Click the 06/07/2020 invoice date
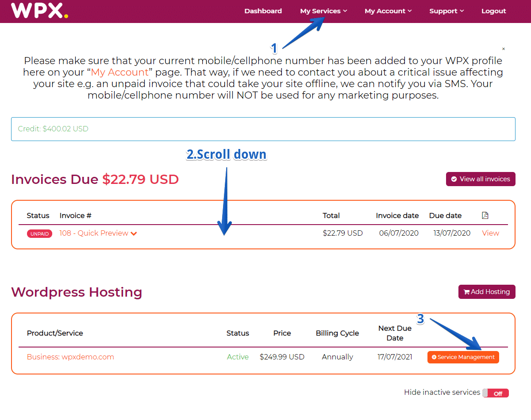 point(399,233)
